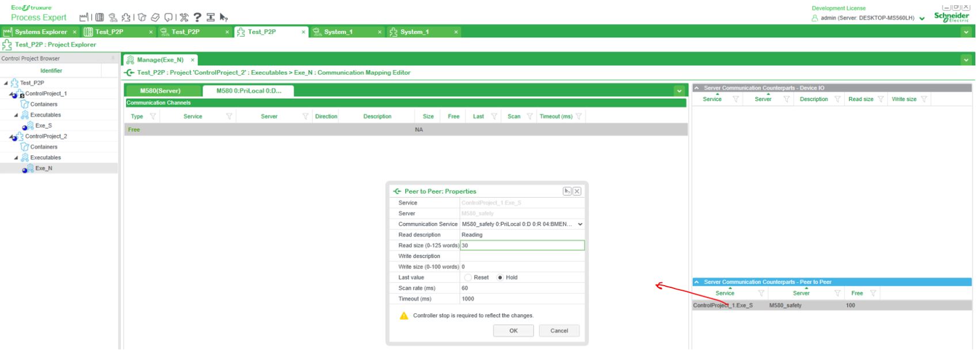Close the Peer to Peer Properties dialog
Image resolution: width=980 pixels, height=350 pixels.
pos(577,191)
